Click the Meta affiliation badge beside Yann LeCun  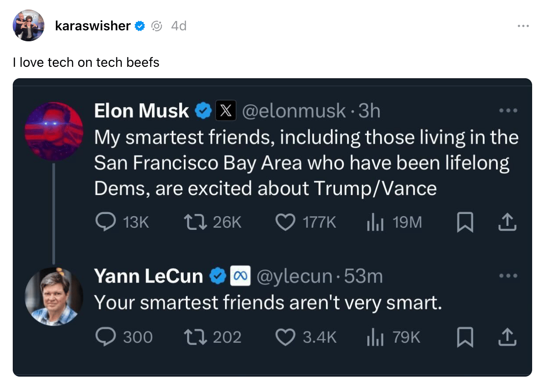[x=241, y=276]
